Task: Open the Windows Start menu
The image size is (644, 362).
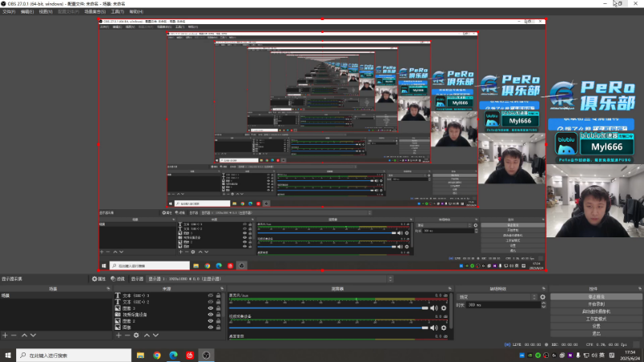Action: point(8,356)
